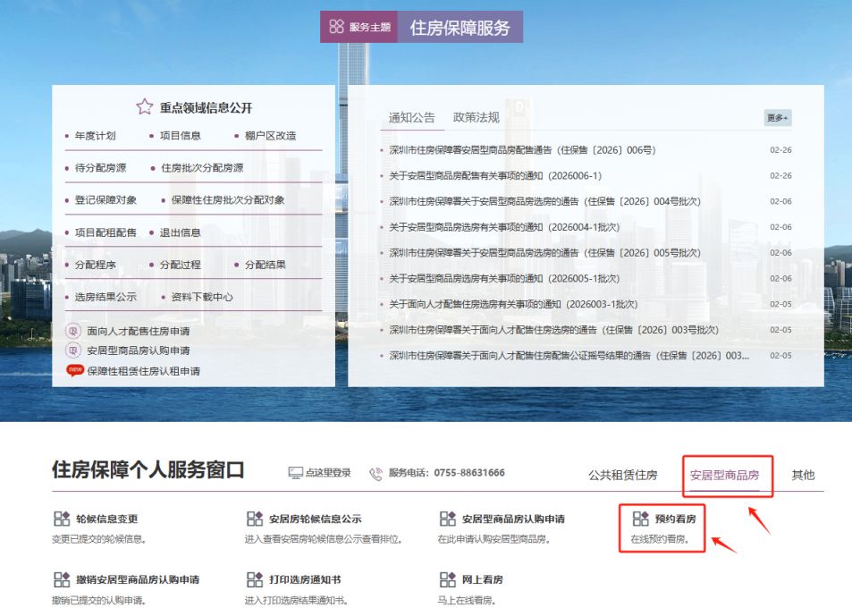Click the phone icon beside 服务电话

pyautogui.click(x=376, y=474)
